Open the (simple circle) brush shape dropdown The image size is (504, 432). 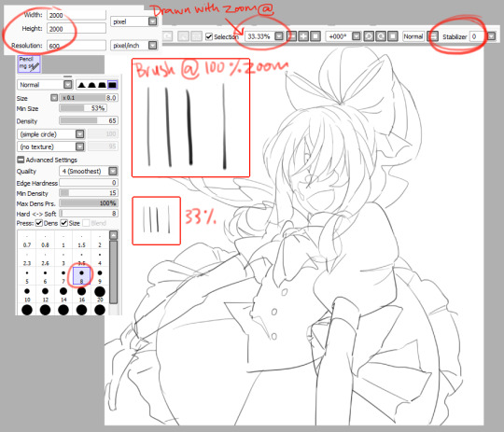point(79,134)
